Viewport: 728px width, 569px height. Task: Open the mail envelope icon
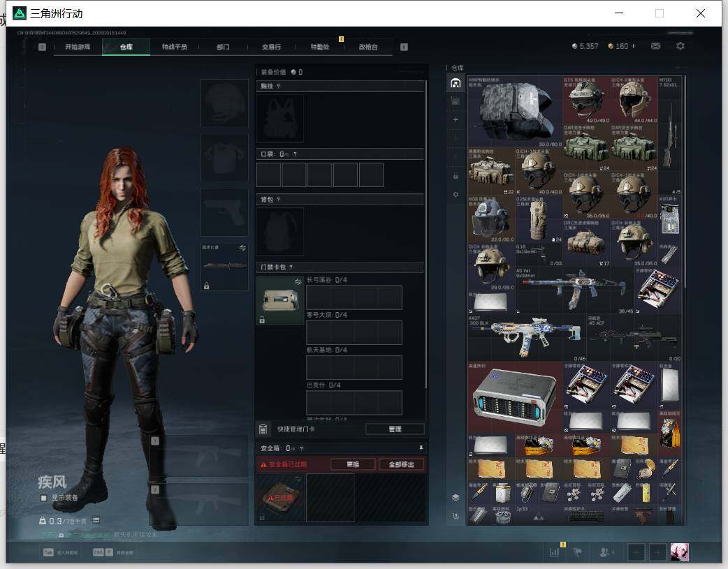pyautogui.click(x=655, y=46)
